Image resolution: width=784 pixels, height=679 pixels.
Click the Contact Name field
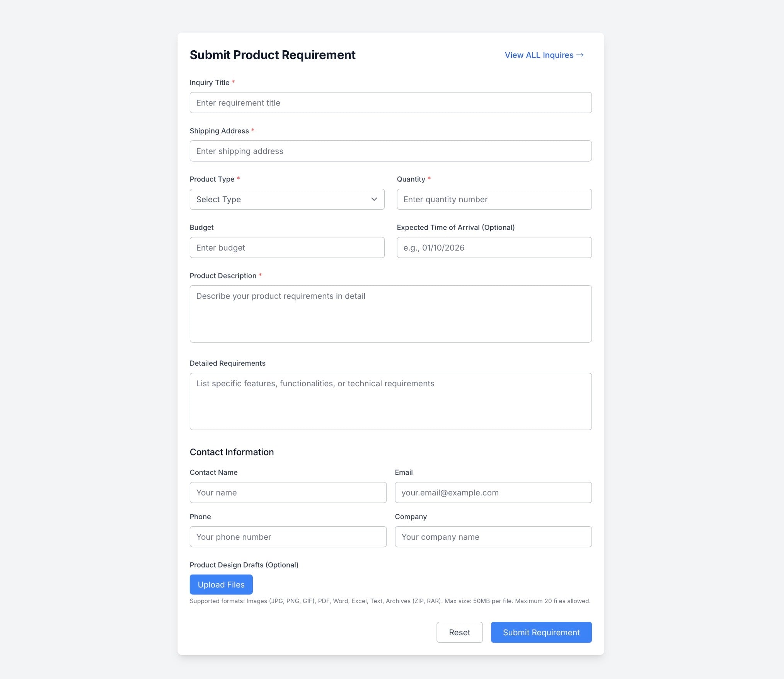tap(288, 492)
